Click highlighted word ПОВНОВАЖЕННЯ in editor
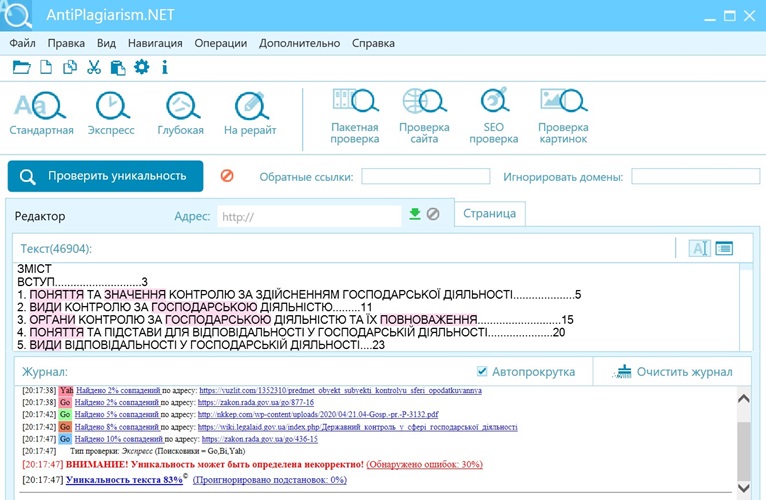This screenshot has height=500, width=766. click(x=428, y=320)
